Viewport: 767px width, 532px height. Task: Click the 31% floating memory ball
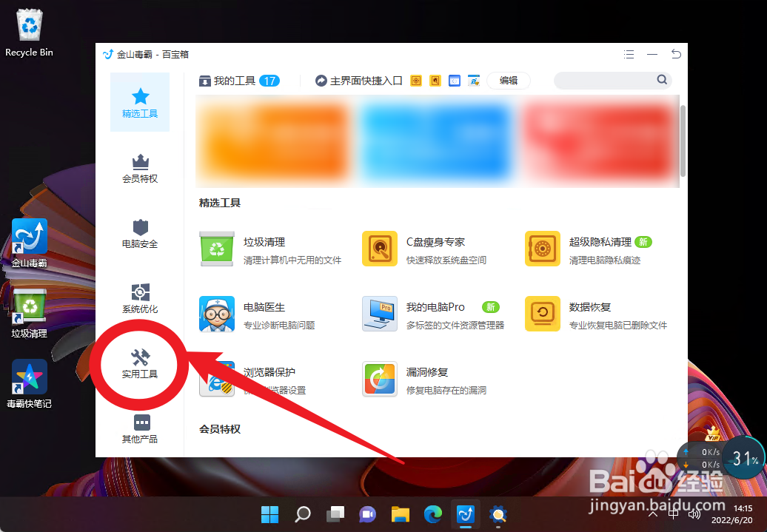(745, 458)
